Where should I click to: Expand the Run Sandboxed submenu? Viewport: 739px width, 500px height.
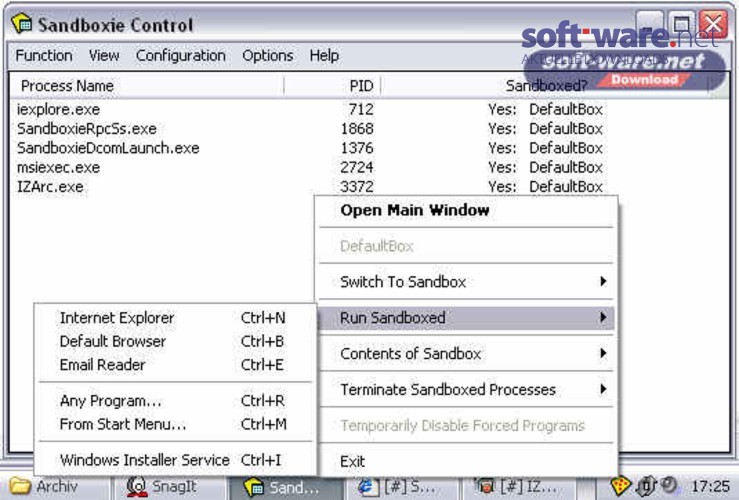467,318
